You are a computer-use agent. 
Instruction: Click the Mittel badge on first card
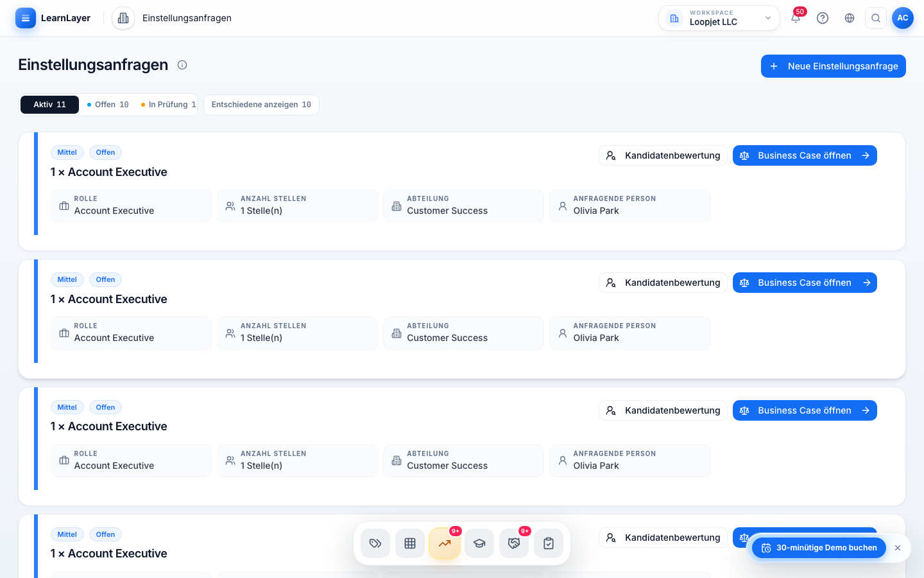tap(67, 152)
